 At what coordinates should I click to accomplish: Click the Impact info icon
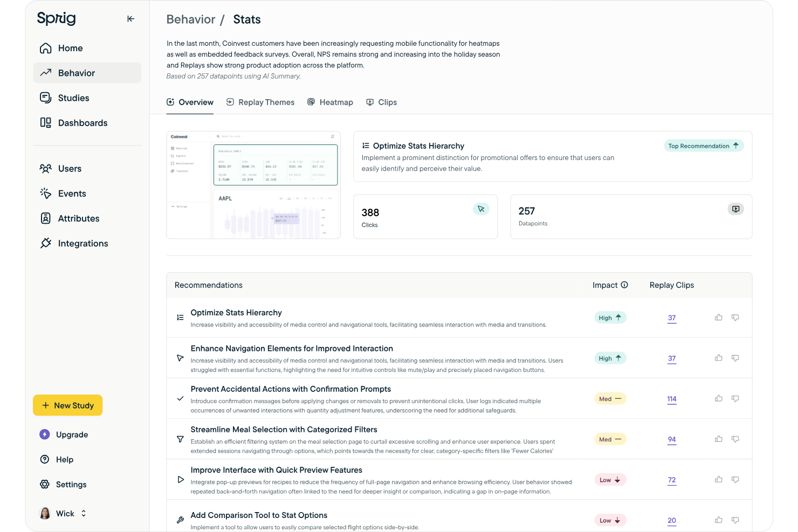tap(624, 285)
